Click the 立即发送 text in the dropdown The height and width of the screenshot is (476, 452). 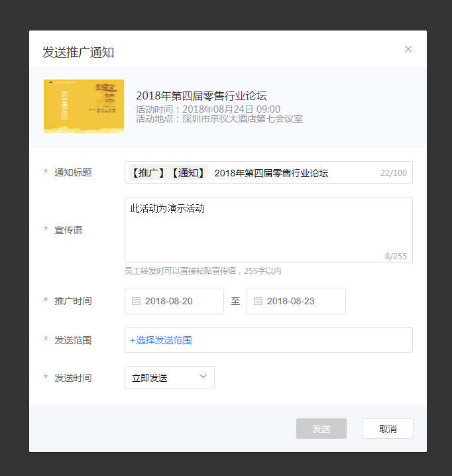point(150,378)
